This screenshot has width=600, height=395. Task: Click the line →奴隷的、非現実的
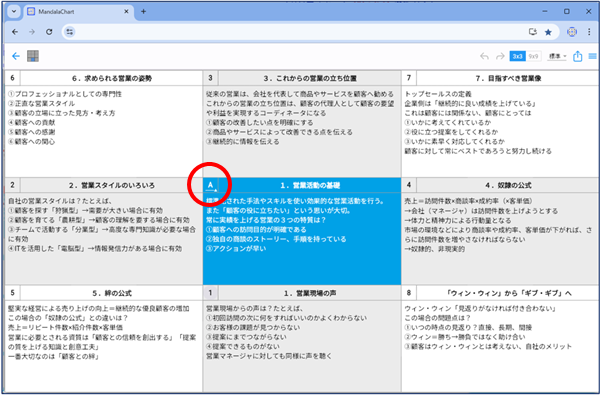[435, 249]
